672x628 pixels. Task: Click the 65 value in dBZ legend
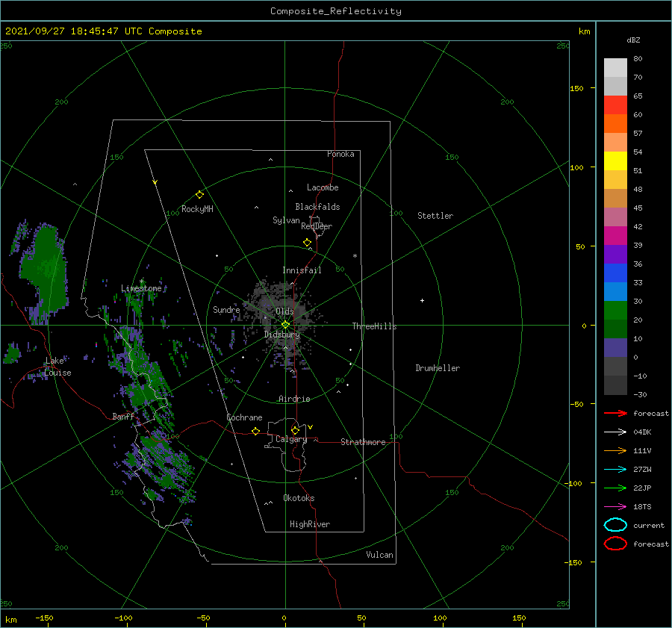(638, 96)
